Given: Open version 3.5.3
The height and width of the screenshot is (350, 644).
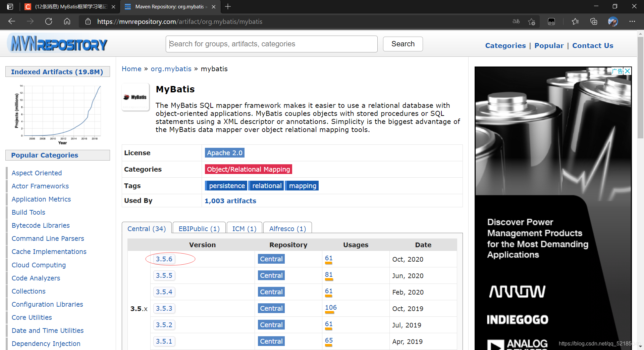Looking at the screenshot, I should click(164, 308).
